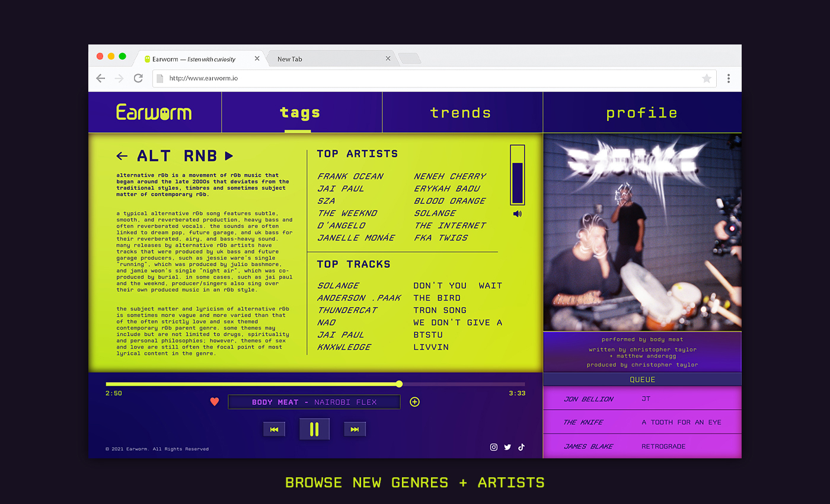The image size is (830, 504).
Task: Close the New Tab browser tab
Action: [388, 59]
